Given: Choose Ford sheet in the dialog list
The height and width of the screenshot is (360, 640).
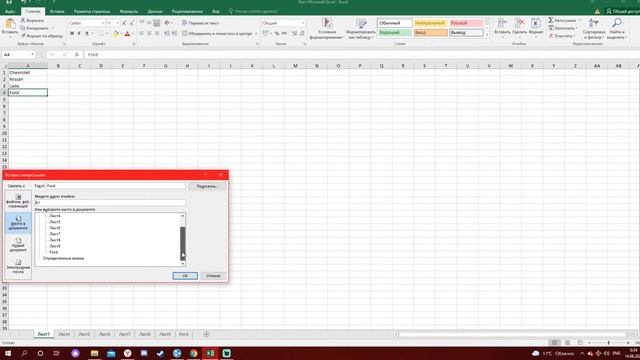Looking at the screenshot, I should point(53,252).
